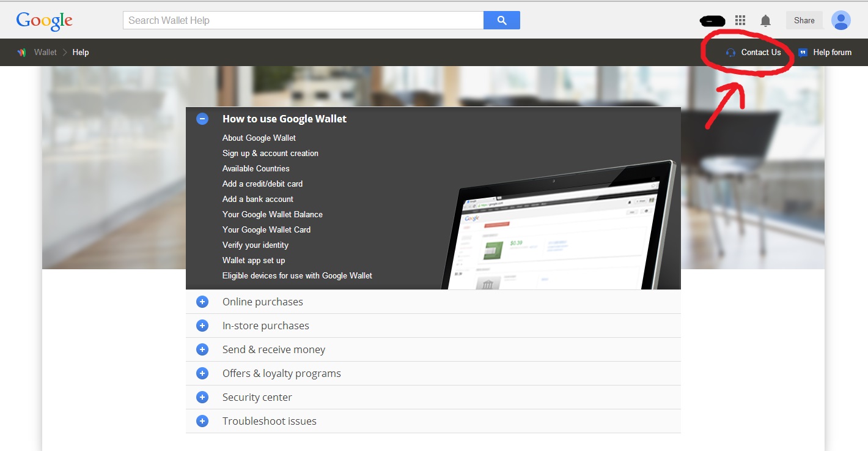Click the Help forum speech icon

click(803, 53)
